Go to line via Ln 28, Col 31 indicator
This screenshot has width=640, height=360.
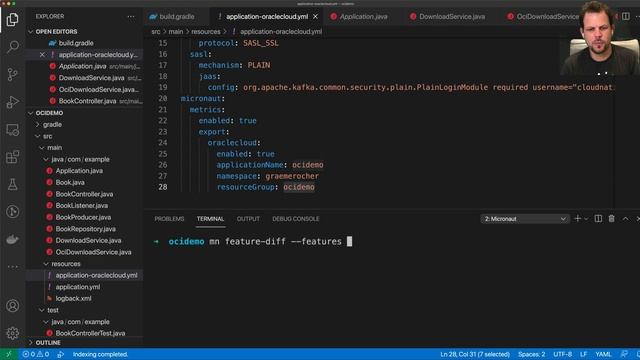(475, 354)
